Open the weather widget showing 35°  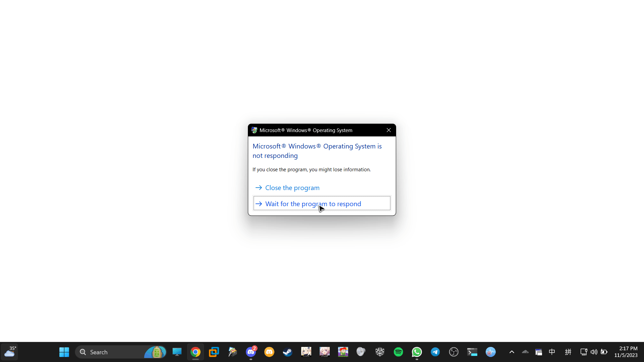[9, 352]
